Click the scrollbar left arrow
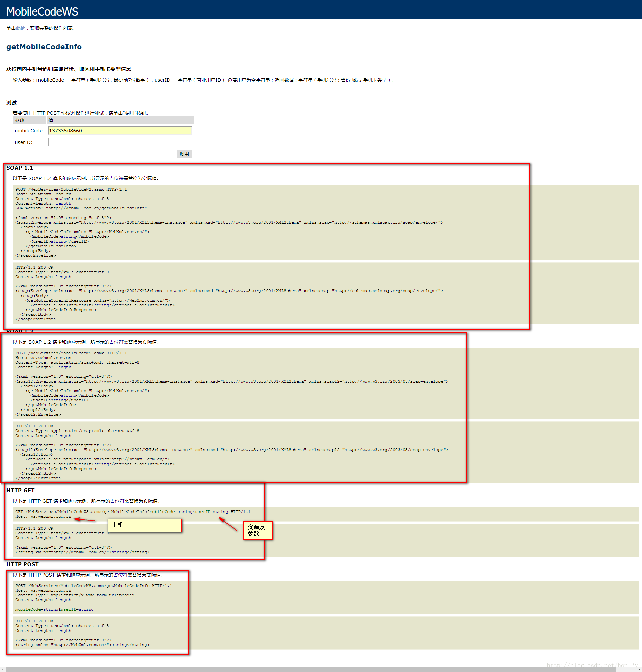The image size is (642, 672). (2, 669)
